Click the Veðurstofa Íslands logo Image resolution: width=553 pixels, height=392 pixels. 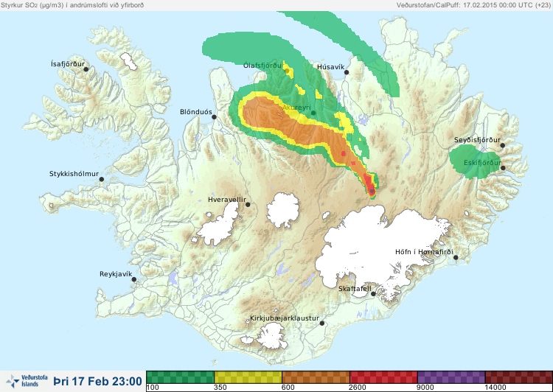(27, 381)
